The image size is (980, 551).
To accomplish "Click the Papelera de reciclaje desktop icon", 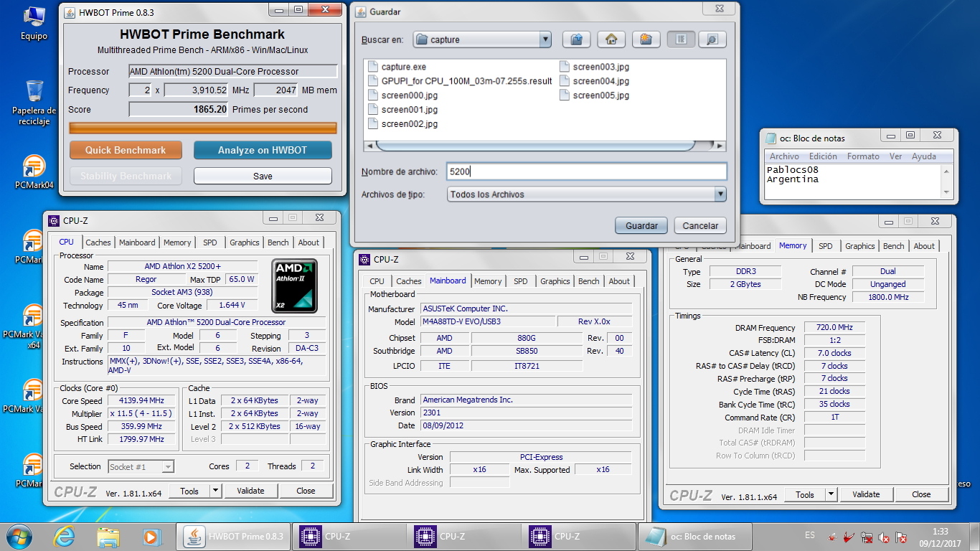I will (34, 103).
